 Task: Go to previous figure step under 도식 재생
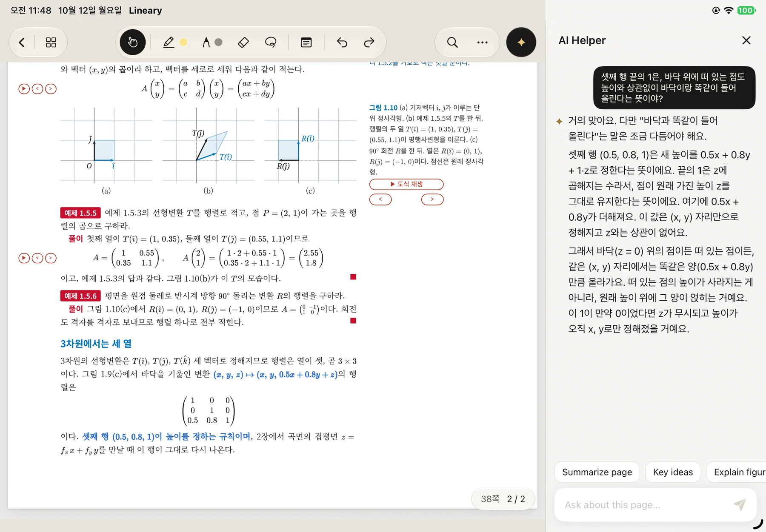click(380, 199)
